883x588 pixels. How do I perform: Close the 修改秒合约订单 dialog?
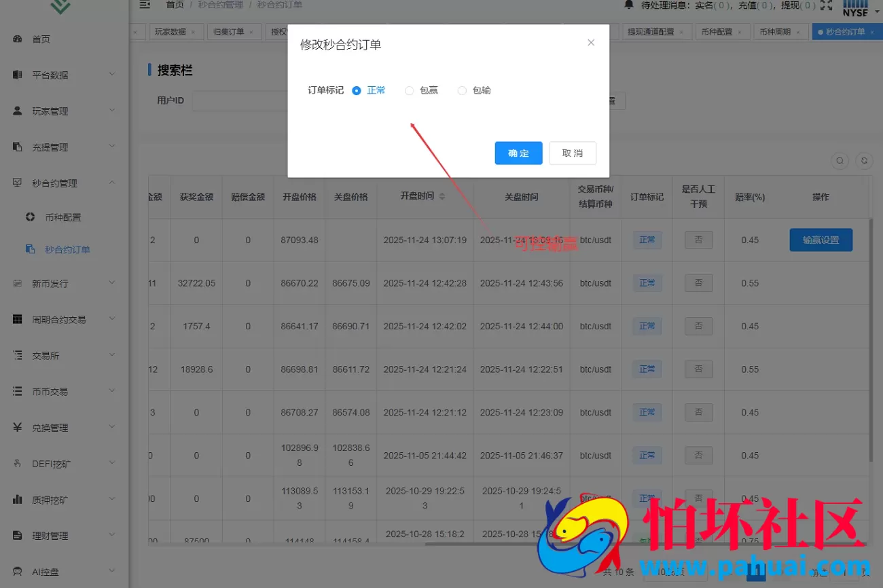[591, 42]
